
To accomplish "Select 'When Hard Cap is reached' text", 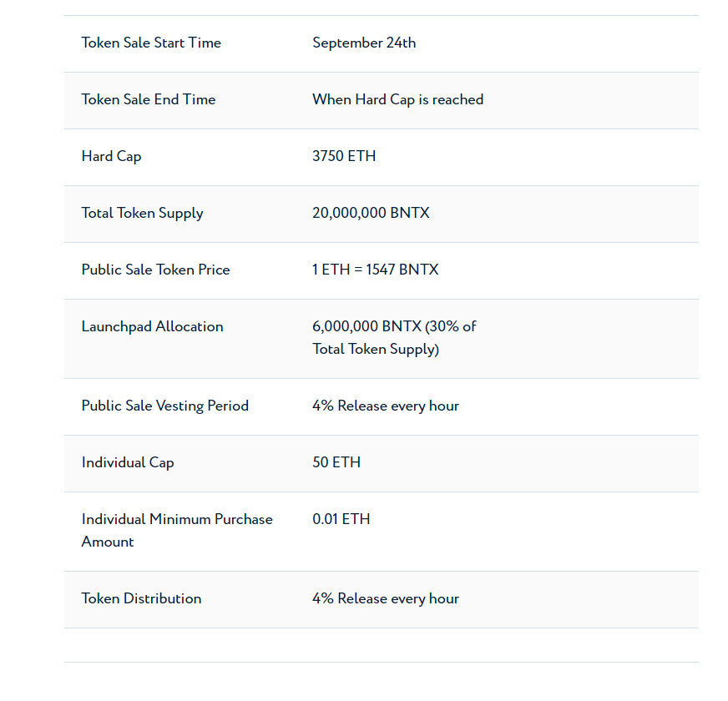I will 398,100.
